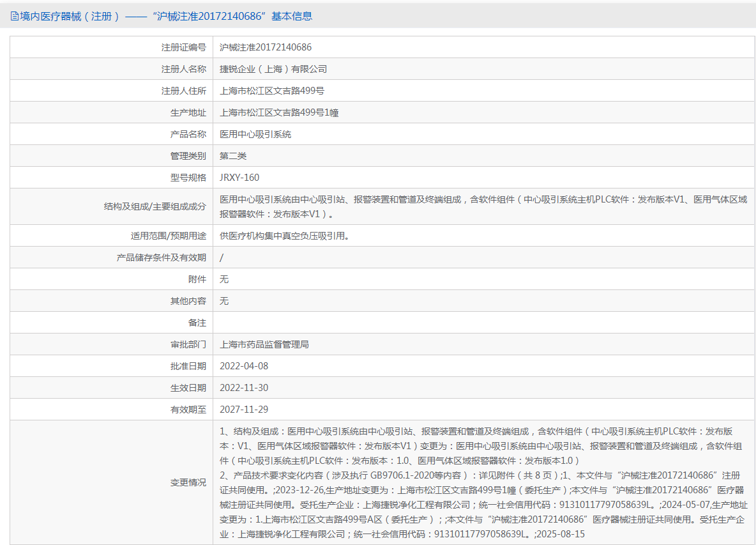Click the 结构及组成/主要组成成分 label

coord(155,206)
